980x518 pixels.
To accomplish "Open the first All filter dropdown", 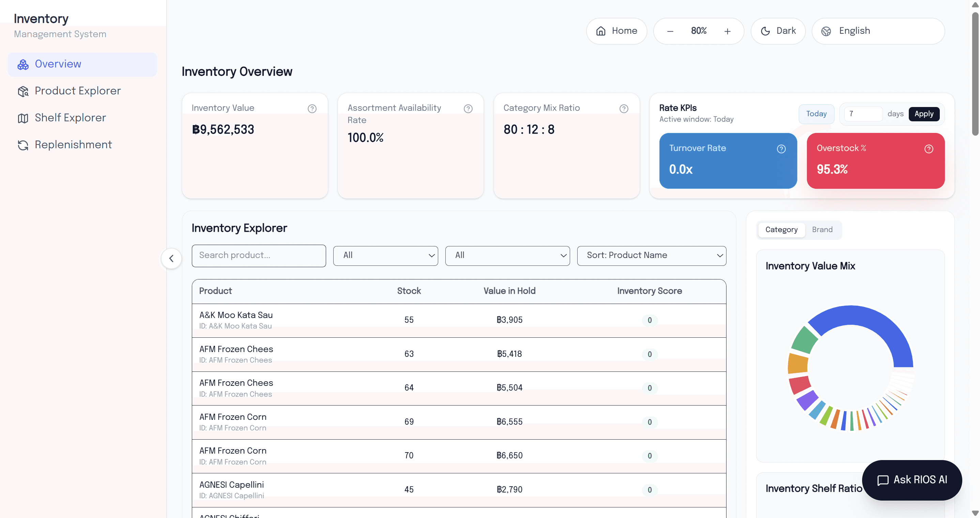I will [x=386, y=256].
